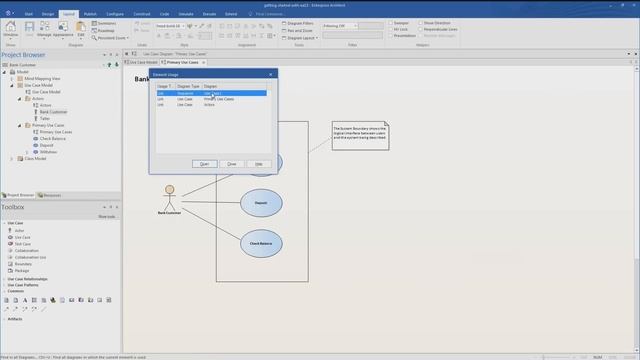
Task: Switch to the Code ribbon tab
Action: click(x=164, y=14)
